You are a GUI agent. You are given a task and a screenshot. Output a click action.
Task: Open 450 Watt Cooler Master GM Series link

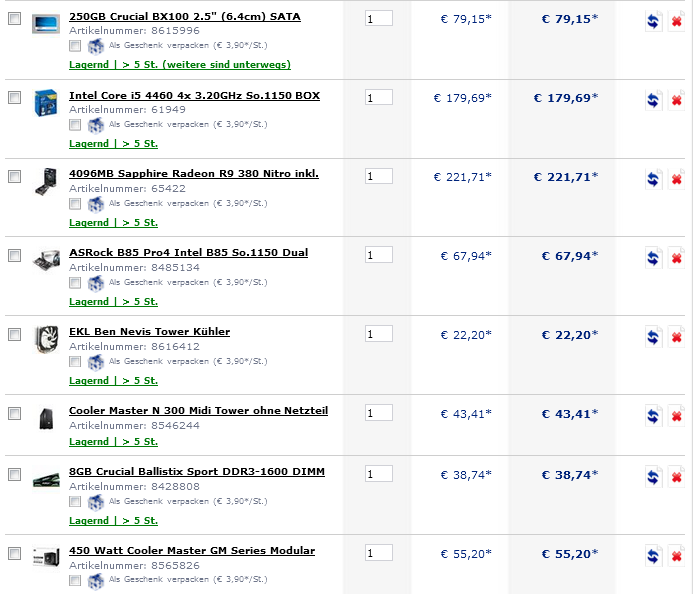[192, 551]
